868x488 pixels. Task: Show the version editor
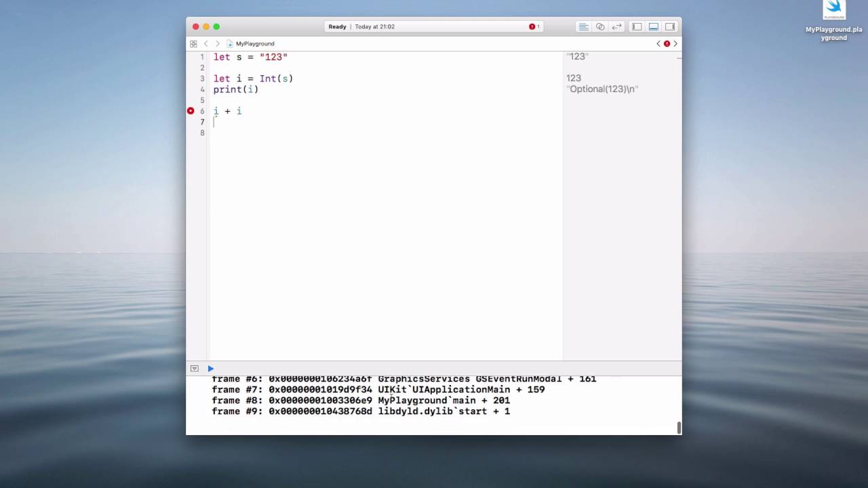[x=616, y=26]
